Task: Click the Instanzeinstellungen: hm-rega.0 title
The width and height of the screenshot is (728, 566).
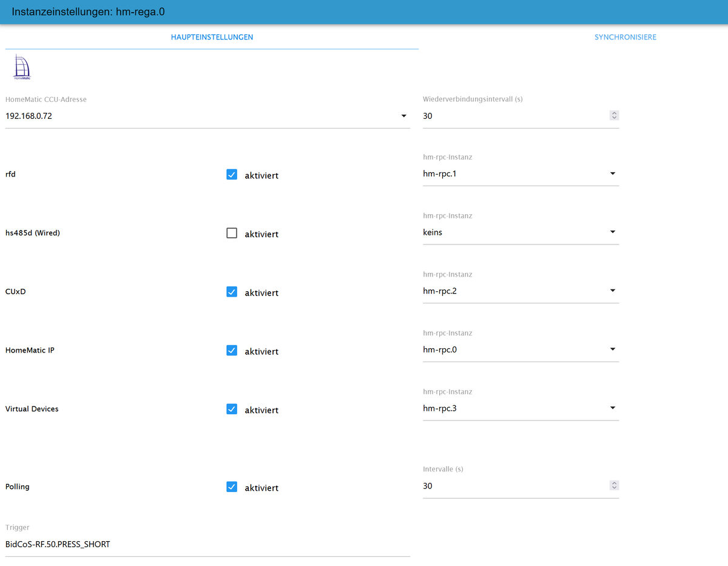Action: [89, 12]
